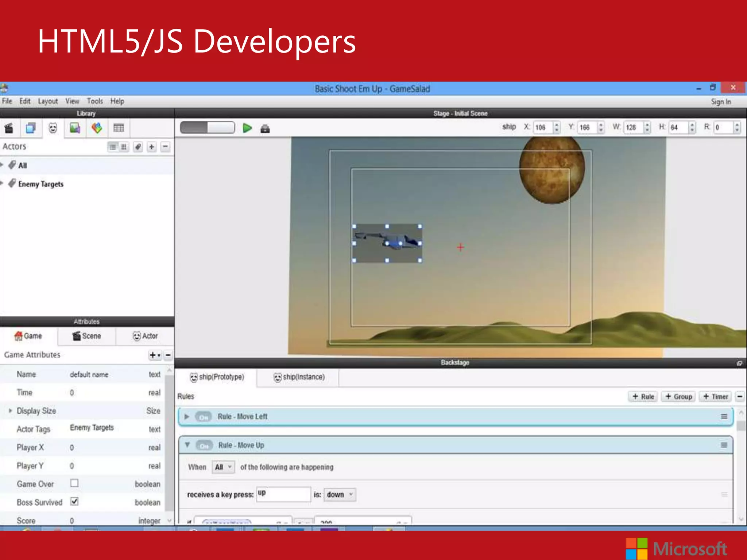Remove selected rule with minus button

pyautogui.click(x=740, y=396)
